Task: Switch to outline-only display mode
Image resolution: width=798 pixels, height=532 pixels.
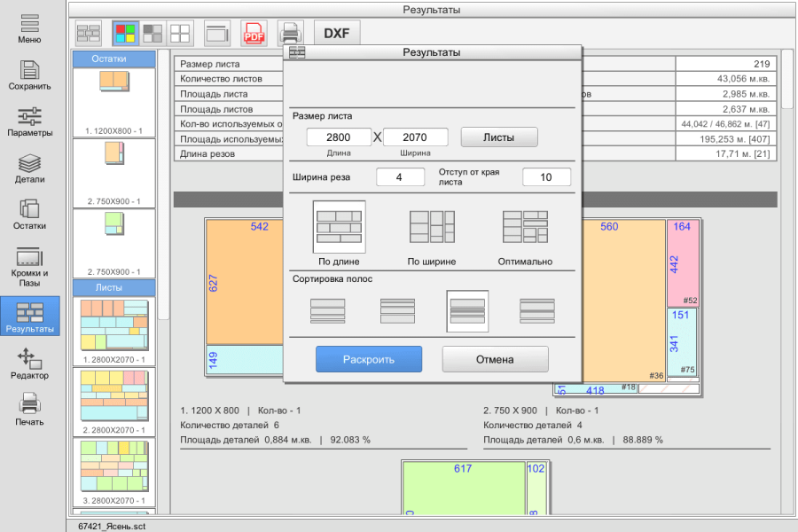Action: pyautogui.click(x=180, y=33)
